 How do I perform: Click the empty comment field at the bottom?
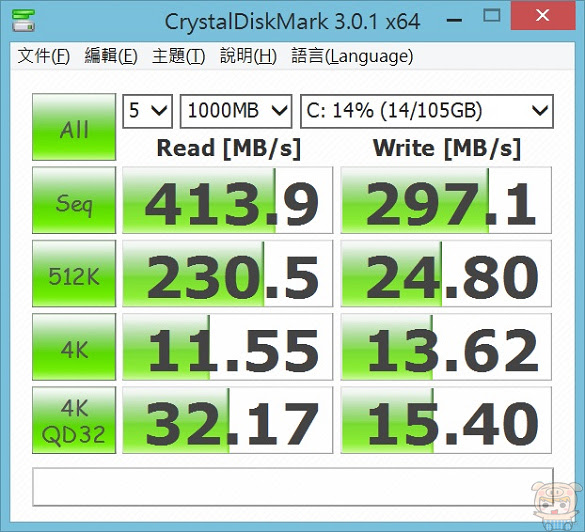(x=293, y=487)
